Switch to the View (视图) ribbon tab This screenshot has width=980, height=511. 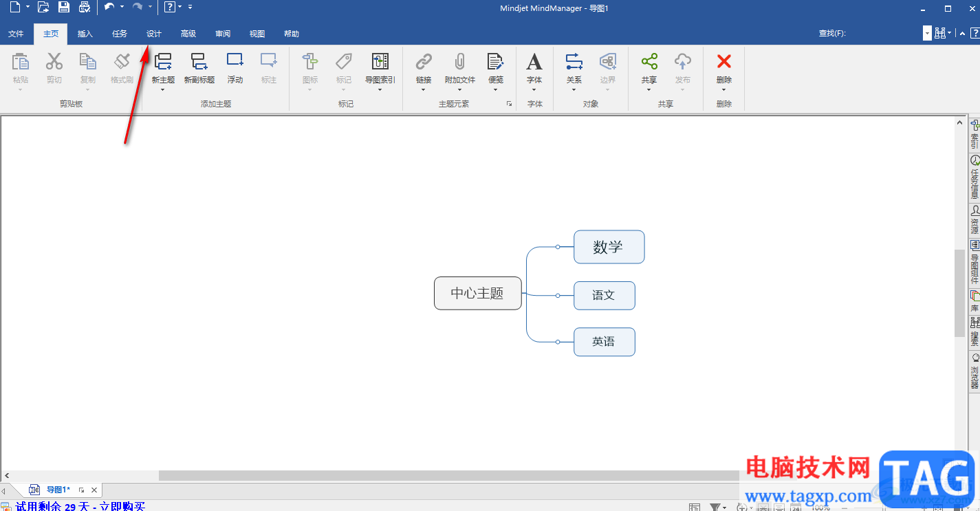coord(257,34)
